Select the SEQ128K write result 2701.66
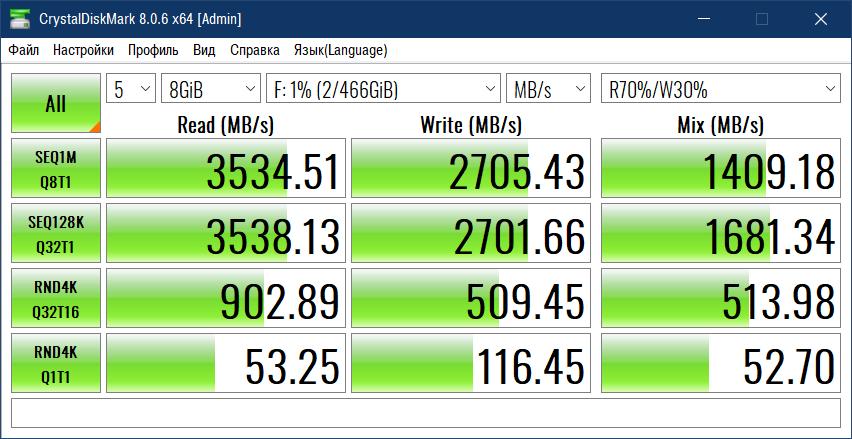852x439 pixels. click(471, 233)
